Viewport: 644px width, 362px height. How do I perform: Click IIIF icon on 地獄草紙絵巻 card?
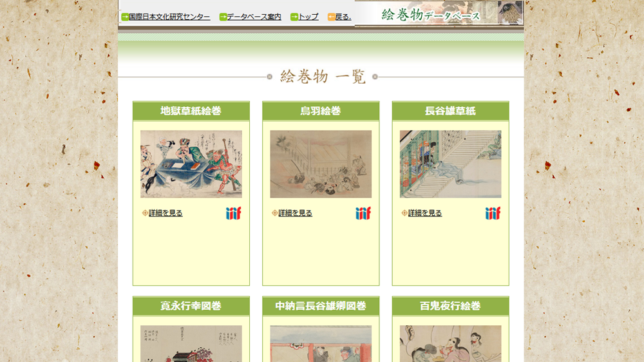pyautogui.click(x=233, y=213)
